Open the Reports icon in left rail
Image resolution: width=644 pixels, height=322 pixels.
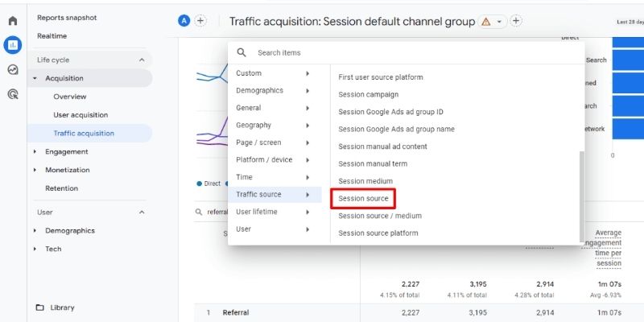pos(12,45)
